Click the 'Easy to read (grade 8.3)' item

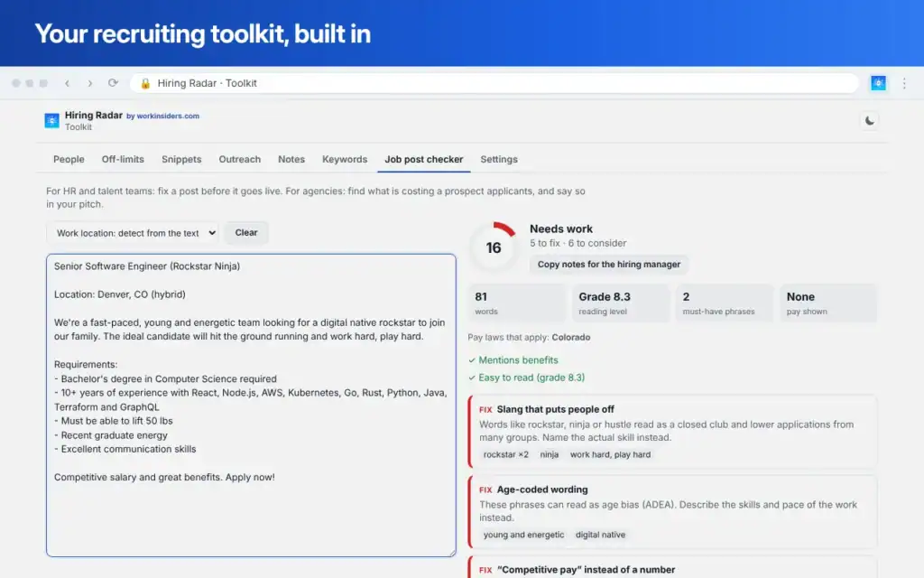[527, 378]
